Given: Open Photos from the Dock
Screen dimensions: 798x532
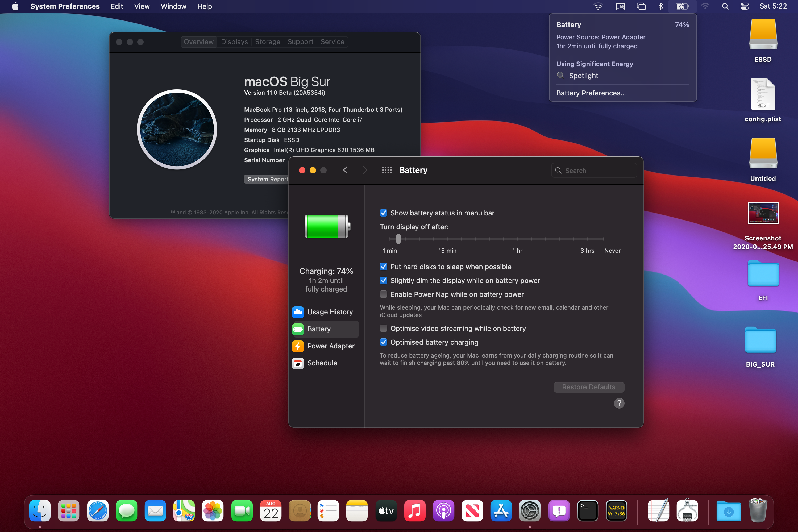Looking at the screenshot, I should tap(213, 510).
